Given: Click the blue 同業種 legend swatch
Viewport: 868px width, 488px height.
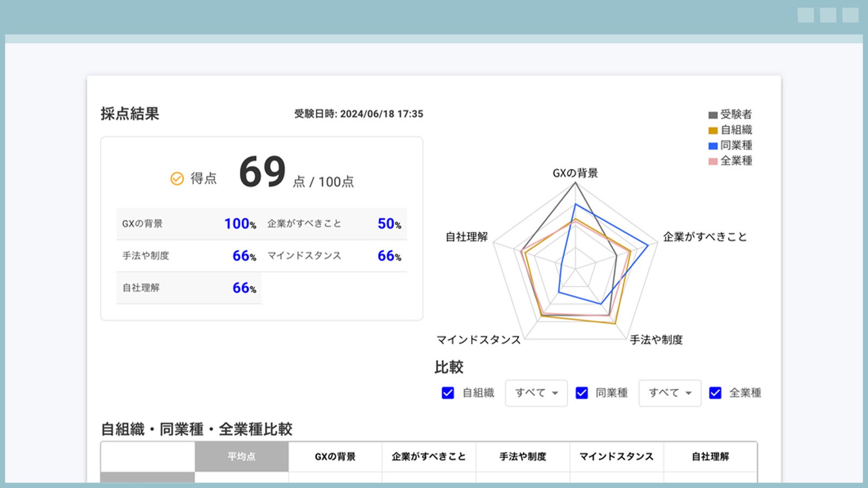Looking at the screenshot, I should coord(713,146).
